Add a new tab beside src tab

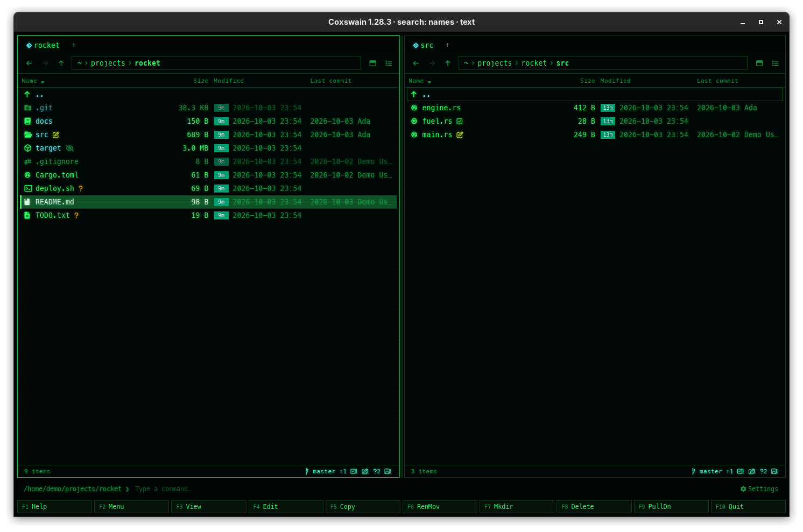pyautogui.click(x=447, y=45)
